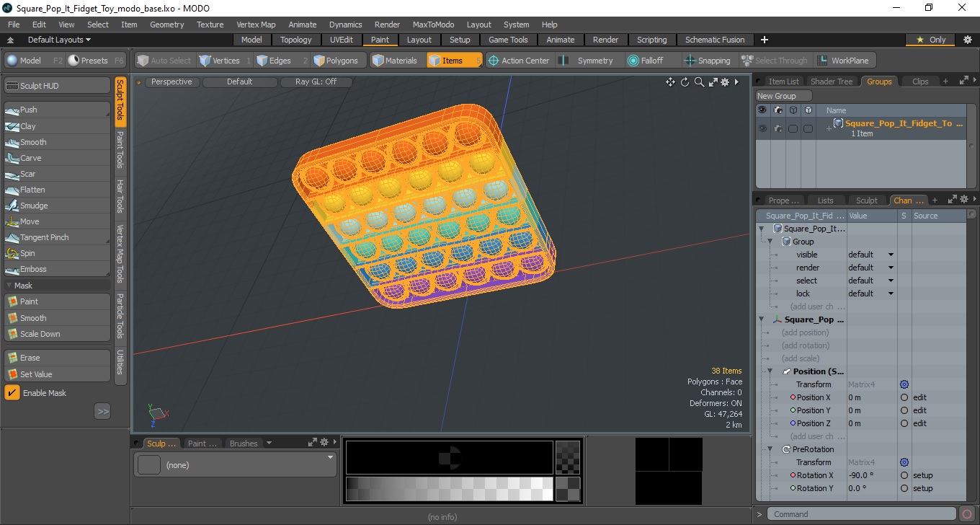Click the black color preview swatch
This screenshot has width=980, height=525.
coord(449,457)
